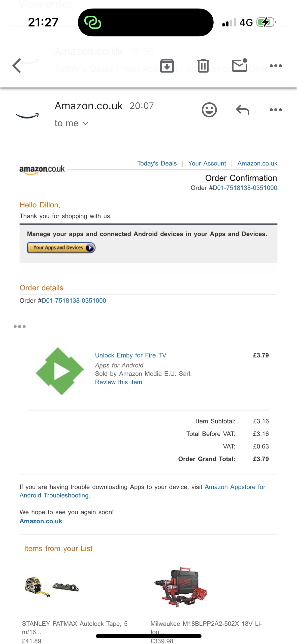Tap the Emby app green thumbnail

(x=60, y=371)
